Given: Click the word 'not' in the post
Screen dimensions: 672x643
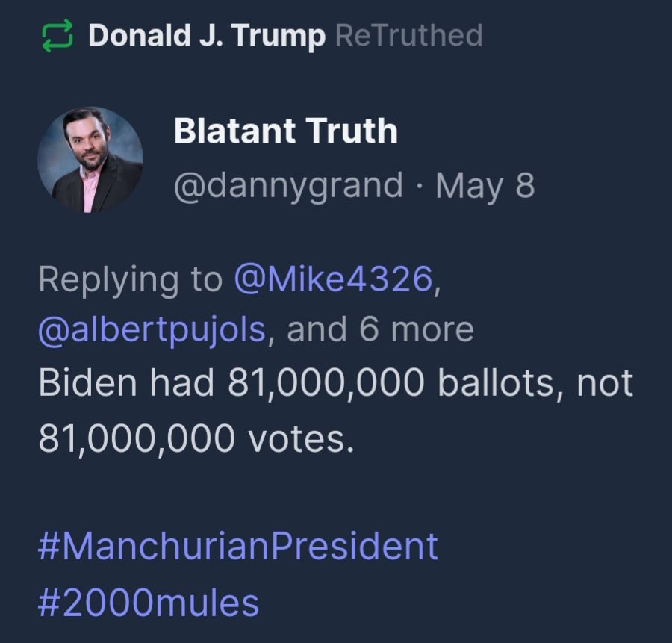Looking at the screenshot, I should point(605,383).
